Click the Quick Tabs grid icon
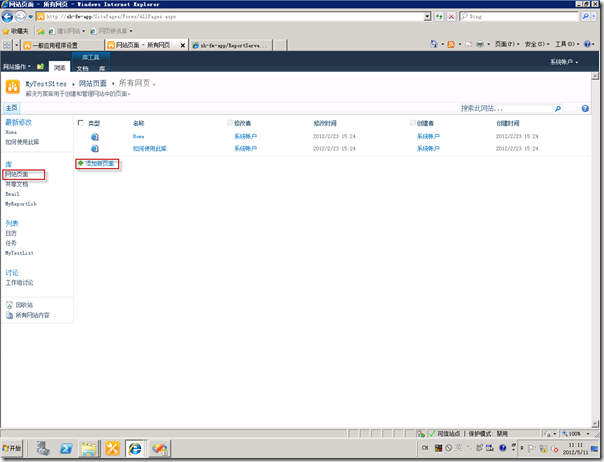This screenshot has height=462, width=604. (x=7, y=45)
